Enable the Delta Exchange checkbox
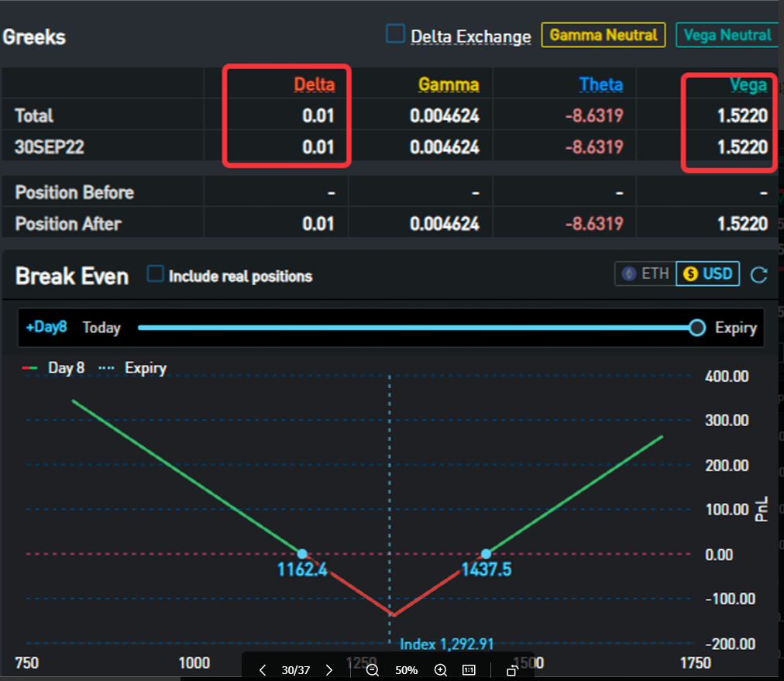The image size is (784, 681). (x=396, y=35)
